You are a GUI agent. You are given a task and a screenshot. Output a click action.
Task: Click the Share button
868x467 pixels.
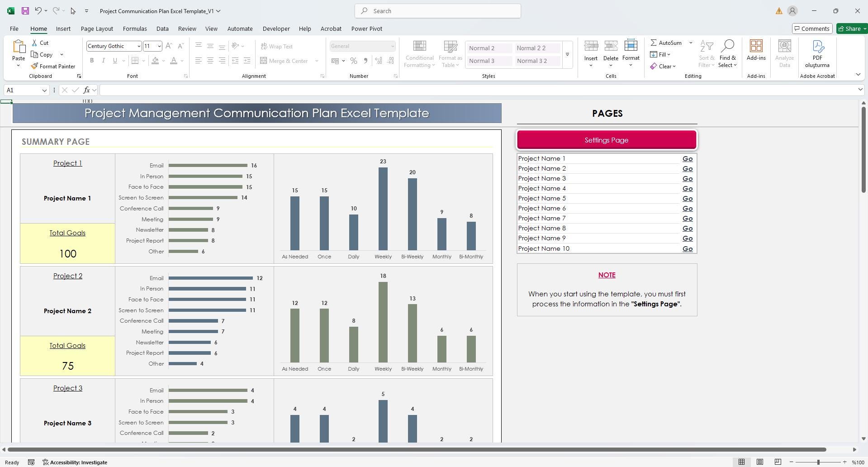point(851,29)
